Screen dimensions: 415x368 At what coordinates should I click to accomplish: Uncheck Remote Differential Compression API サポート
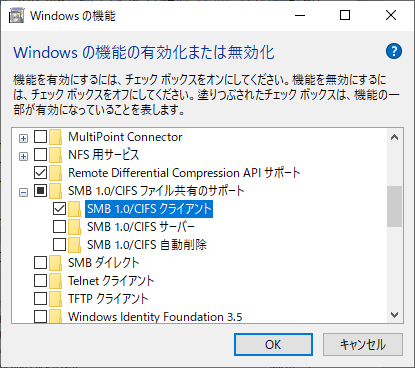pos(40,173)
